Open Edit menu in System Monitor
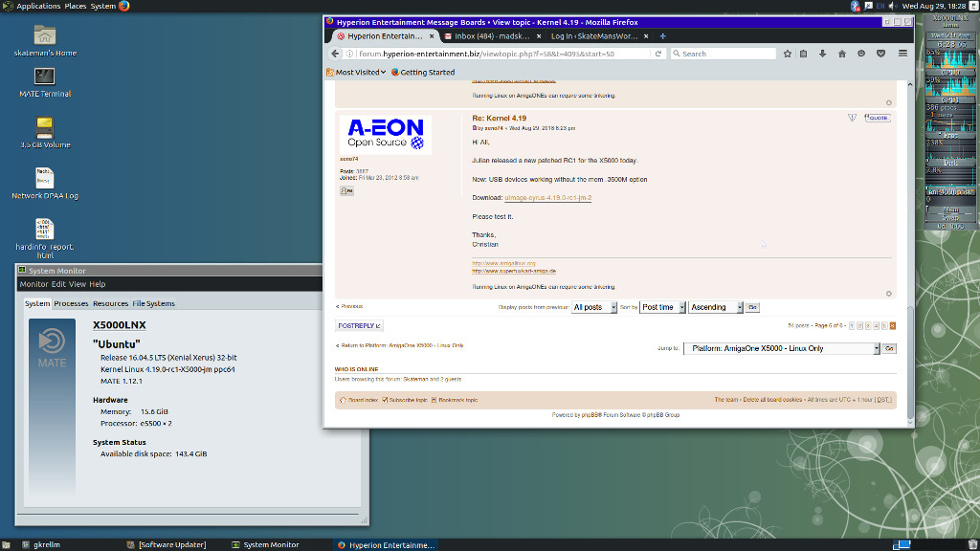 [58, 284]
